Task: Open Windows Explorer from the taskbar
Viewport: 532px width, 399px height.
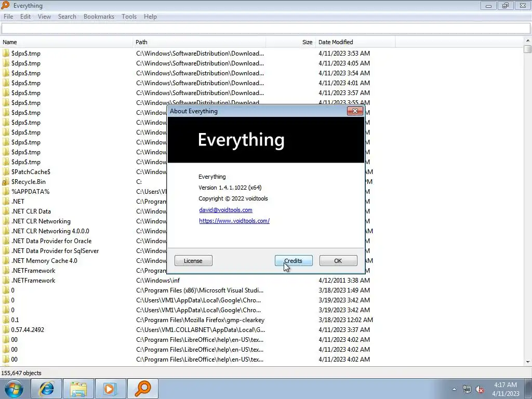Action: point(78,389)
